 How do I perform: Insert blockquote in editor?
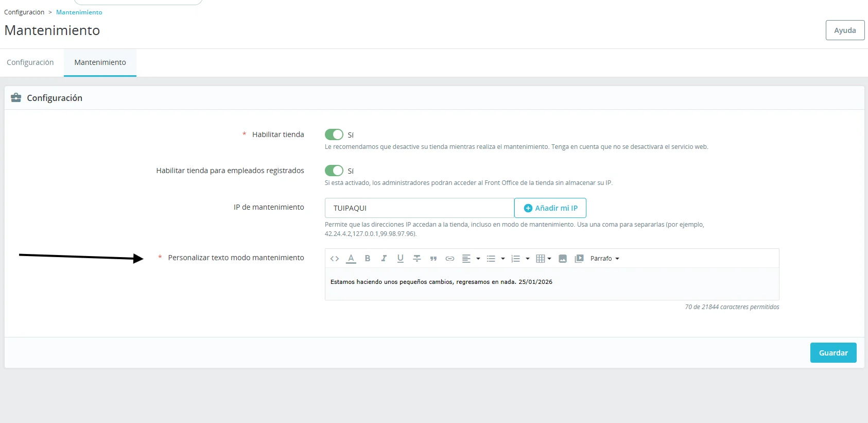coord(433,259)
